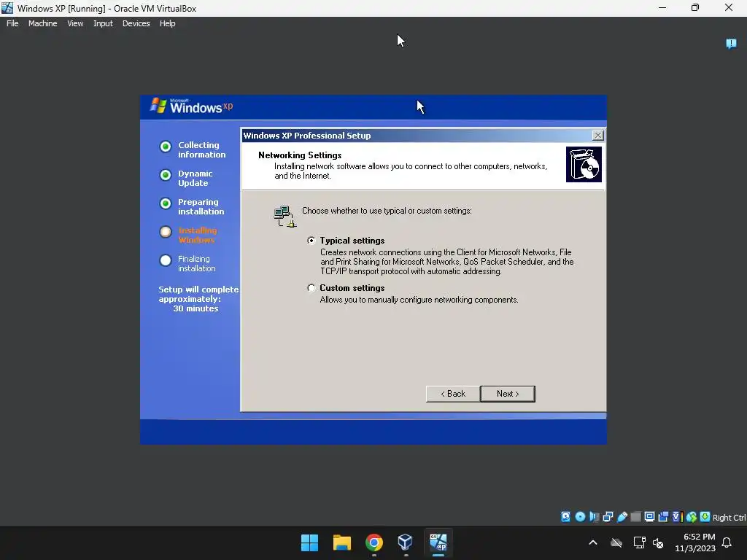Click the VirtualBox title bar app icon

pyautogui.click(x=7, y=8)
